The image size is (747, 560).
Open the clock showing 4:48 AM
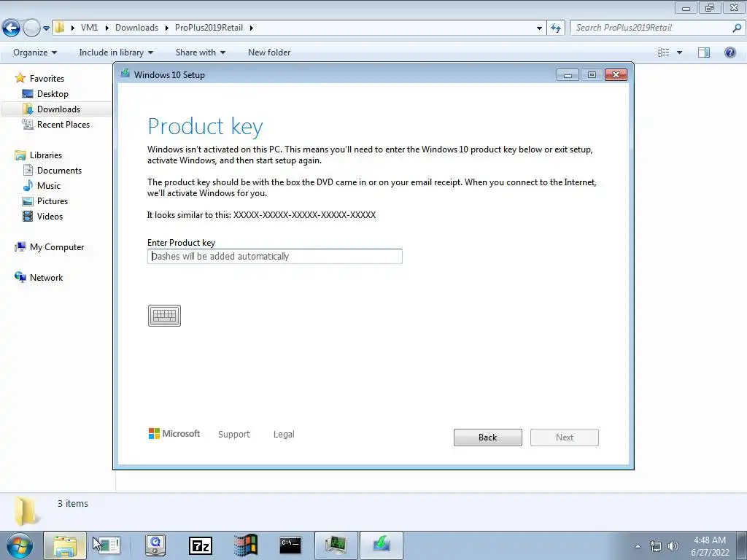coord(710,546)
